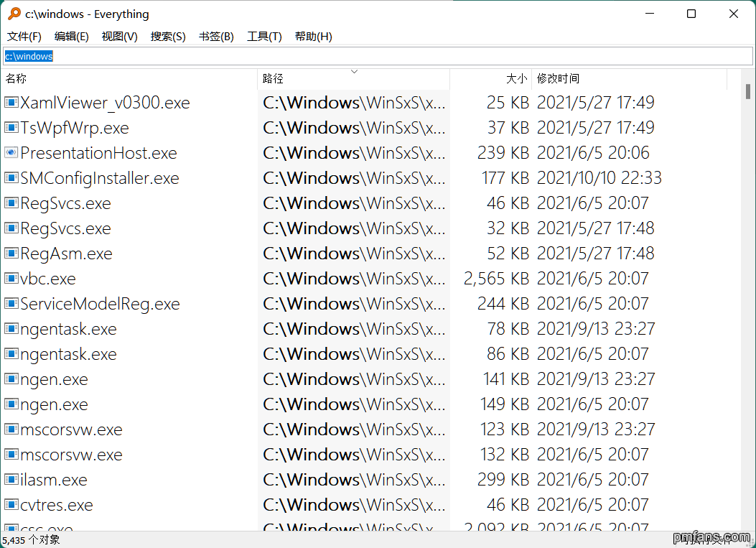
Task: Open the 搜索(S) menu
Action: pyautogui.click(x=168, y=37)
